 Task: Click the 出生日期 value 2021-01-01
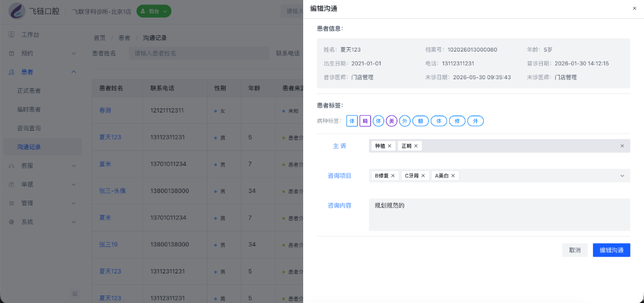point(367,63)
